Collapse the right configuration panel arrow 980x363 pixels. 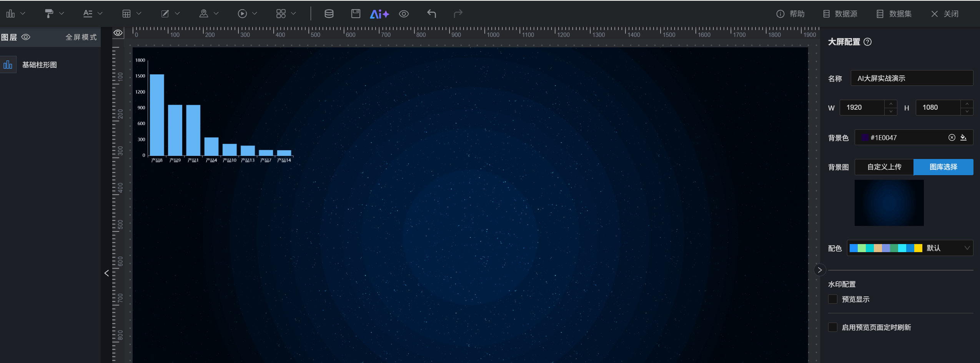(x=820, y=270)
